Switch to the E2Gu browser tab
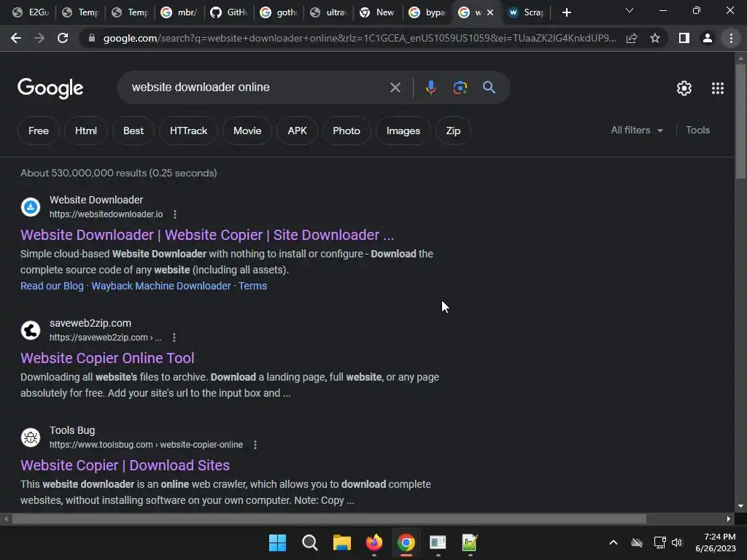The height and width of the screenshot is (560, 747). (31, 13)
